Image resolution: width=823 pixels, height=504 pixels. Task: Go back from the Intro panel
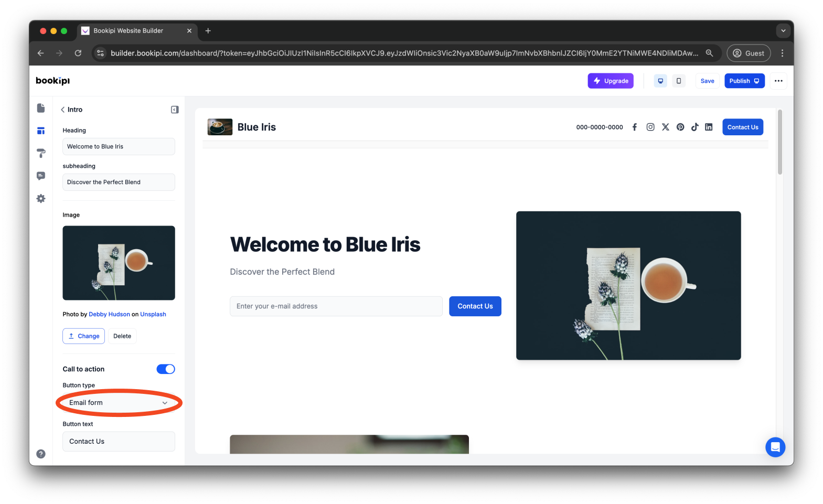[x=62, y=110]
